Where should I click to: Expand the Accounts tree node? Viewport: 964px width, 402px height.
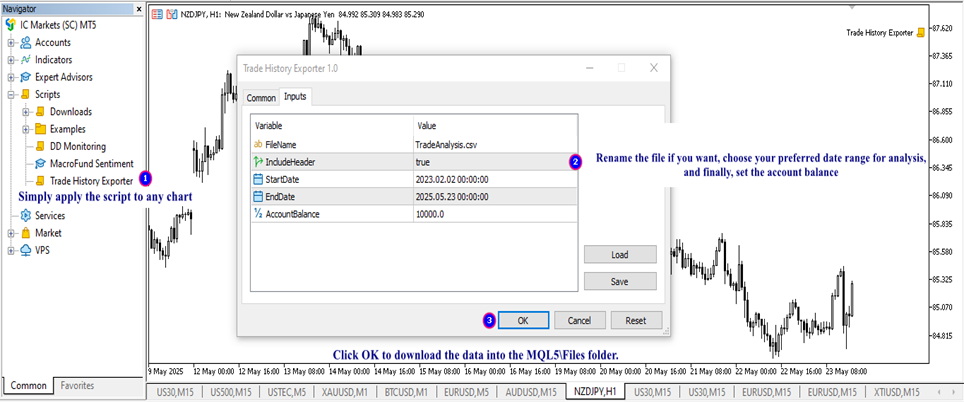click(11, 43)
